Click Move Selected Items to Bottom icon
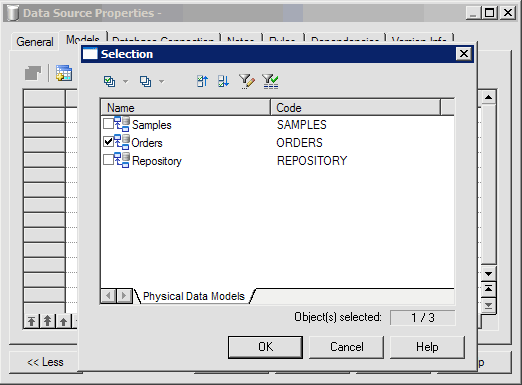522x385 pixels. point(223,81)
